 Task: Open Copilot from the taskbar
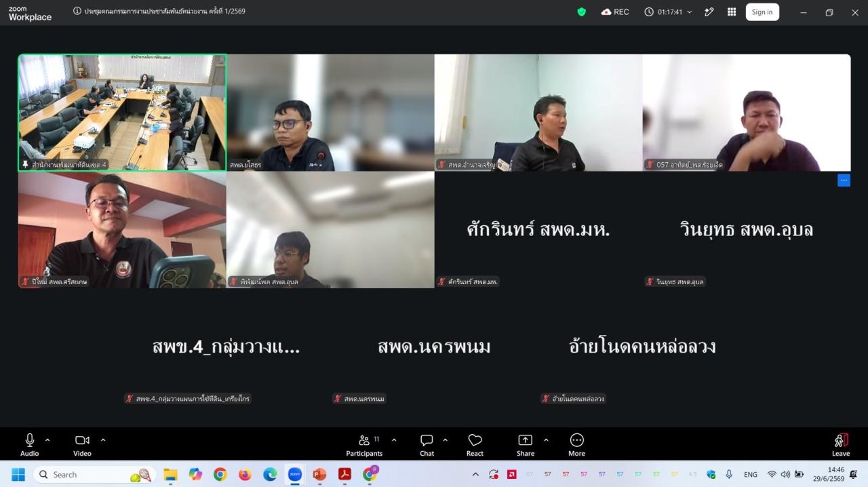[195, 474]
